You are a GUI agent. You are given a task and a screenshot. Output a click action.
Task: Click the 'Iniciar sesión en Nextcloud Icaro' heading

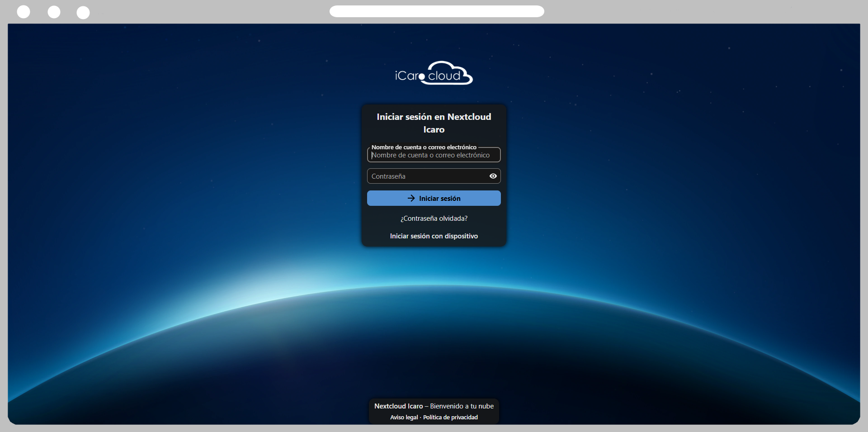(434, 123)
